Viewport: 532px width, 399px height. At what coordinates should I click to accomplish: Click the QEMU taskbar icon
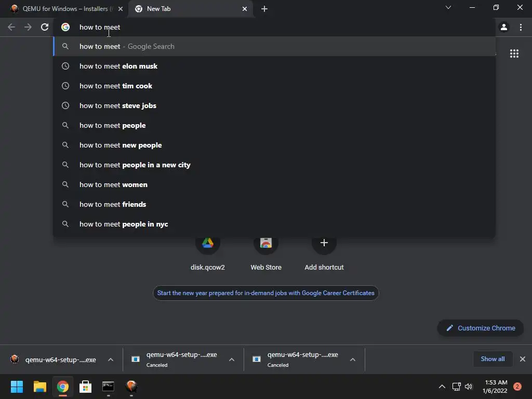pyautogui.click(x=131, y=387)
